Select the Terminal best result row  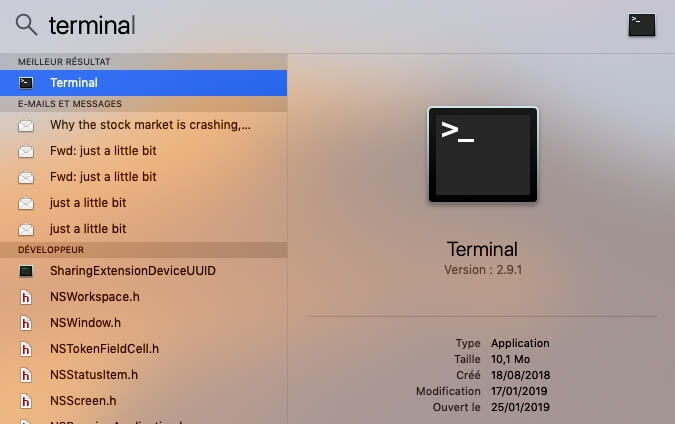(143, 83)
